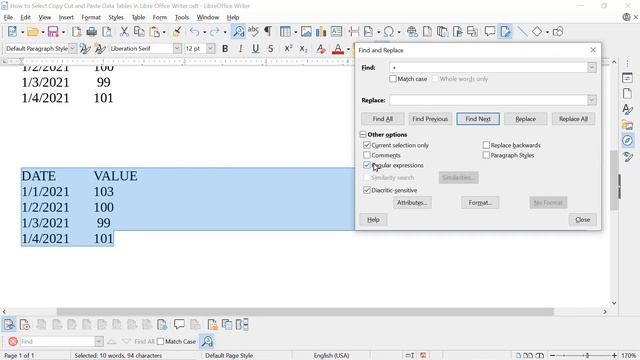Screen dimensions: 640x360
Task: Click the Insert Text Box icon
Action: click(336, 32)
